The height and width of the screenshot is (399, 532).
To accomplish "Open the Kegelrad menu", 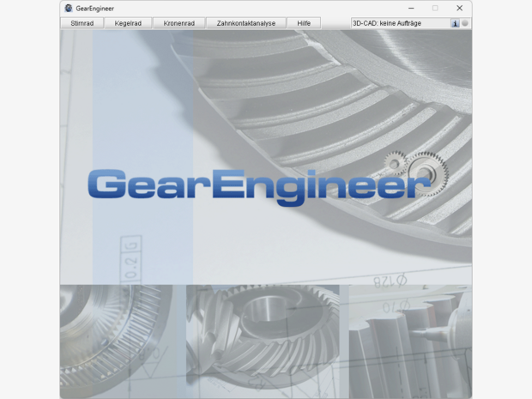I will tap(128, 23).
